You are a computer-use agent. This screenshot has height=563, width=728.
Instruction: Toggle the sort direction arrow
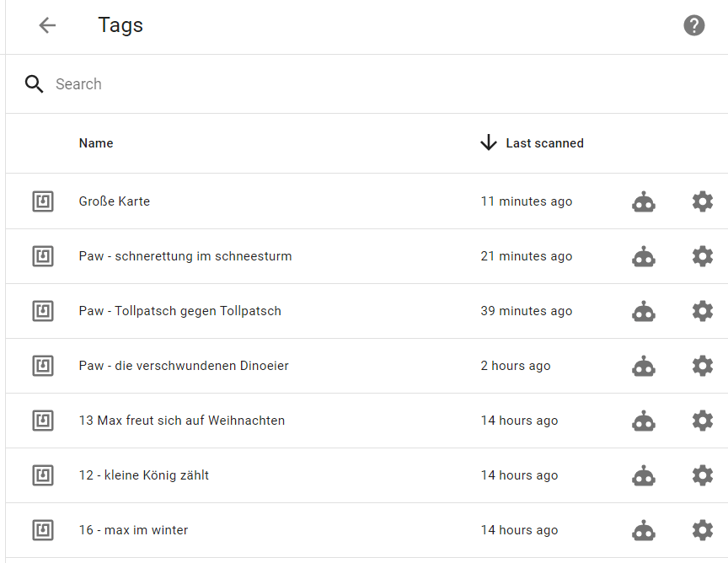click(x=489, y=142)
